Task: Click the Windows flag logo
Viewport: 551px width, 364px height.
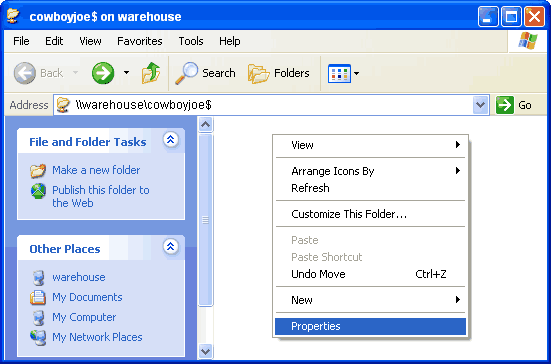Action: click(x=528, y=41)
